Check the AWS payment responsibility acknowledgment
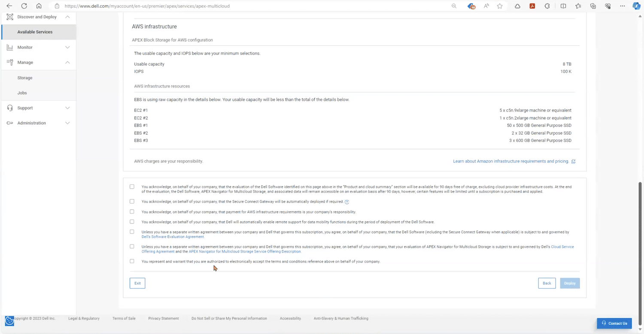644x334 pixels. click(132, 211)
